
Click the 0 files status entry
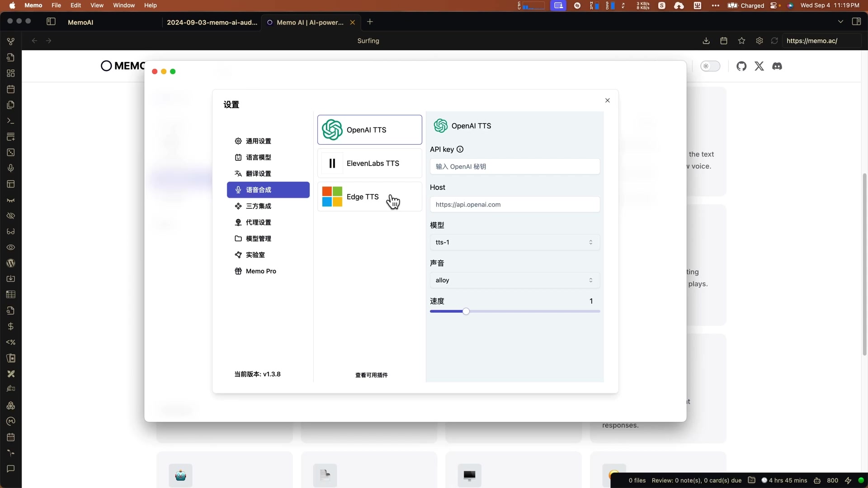point(637,480)
